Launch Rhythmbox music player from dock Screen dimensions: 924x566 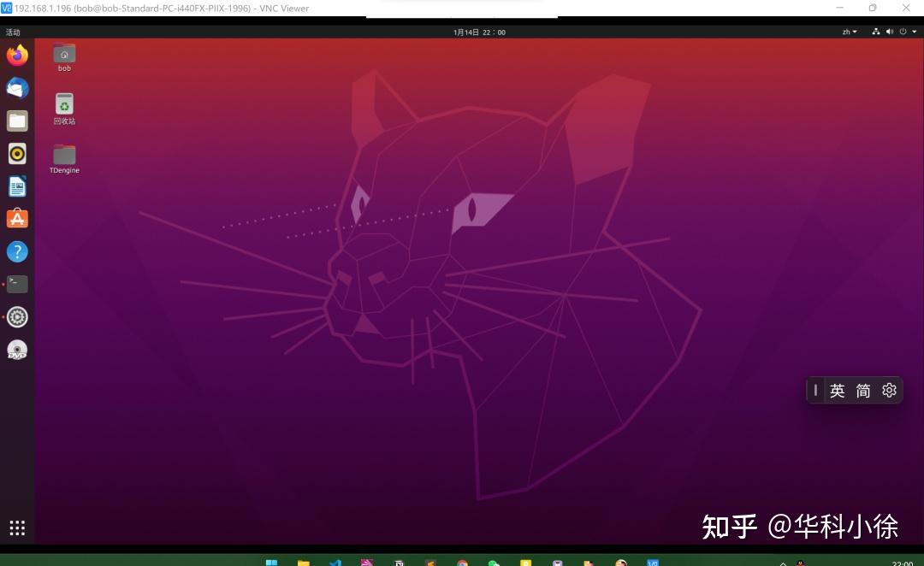(x=17, y=154)
